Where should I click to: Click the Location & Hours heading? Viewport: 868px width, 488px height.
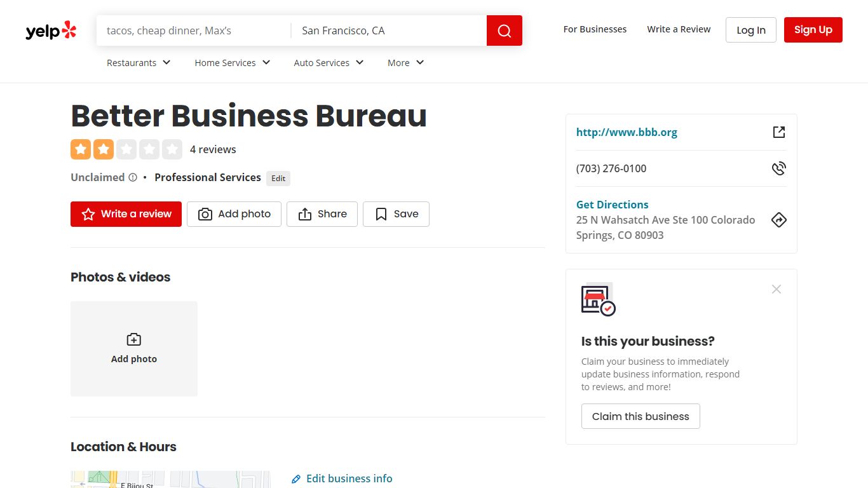[123, 447]
